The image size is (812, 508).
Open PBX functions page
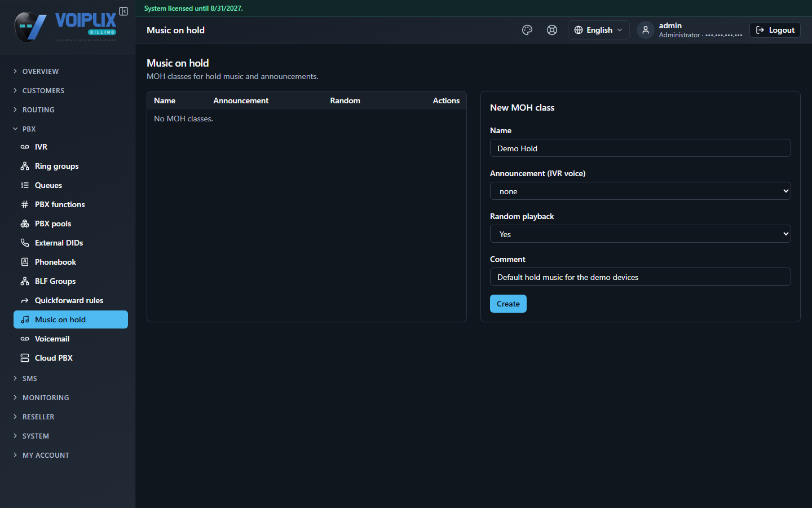[x=70, y=204]
